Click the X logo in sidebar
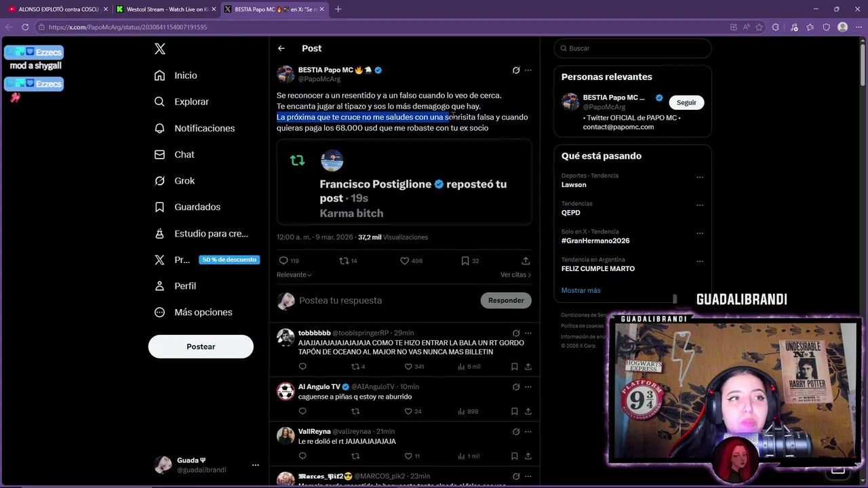The height and width of the screenshot is (488, 868). click(160, 49)
